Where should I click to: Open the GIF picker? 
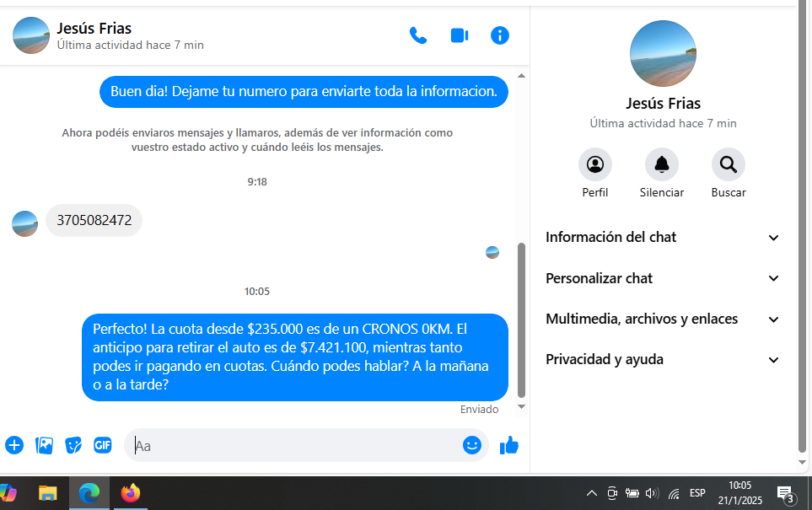pyautogui.click(x=102, y=445)
